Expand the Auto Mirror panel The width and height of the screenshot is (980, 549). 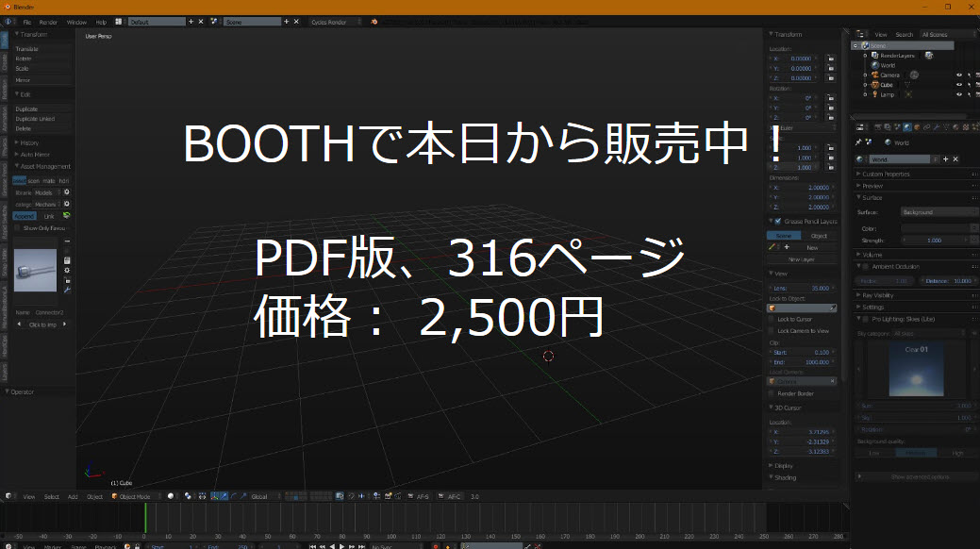click(x=34, y=155)
